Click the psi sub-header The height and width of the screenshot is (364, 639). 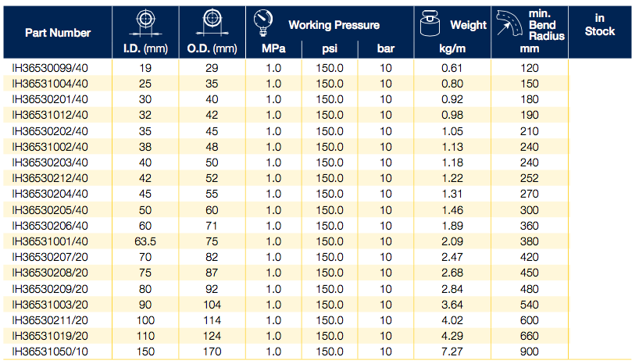329,49
